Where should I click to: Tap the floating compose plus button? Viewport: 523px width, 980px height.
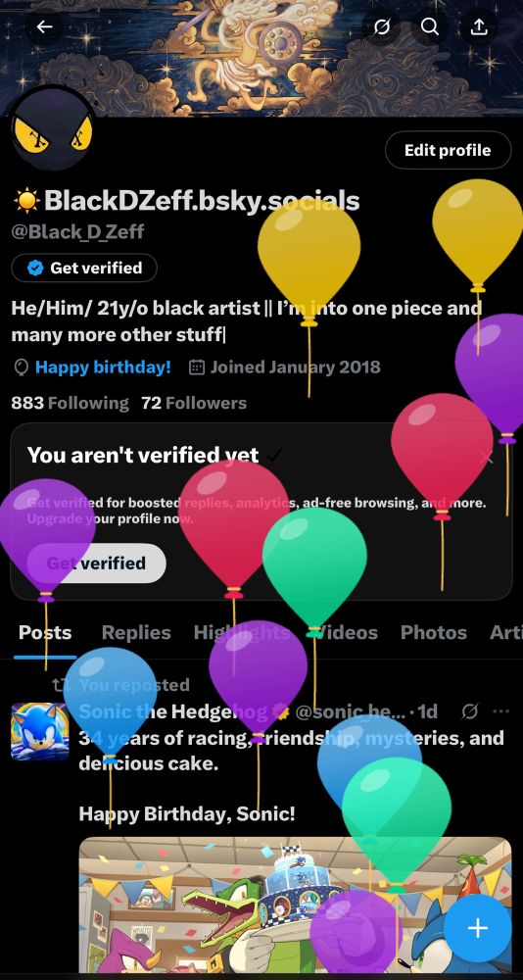[x=477, y=928]
